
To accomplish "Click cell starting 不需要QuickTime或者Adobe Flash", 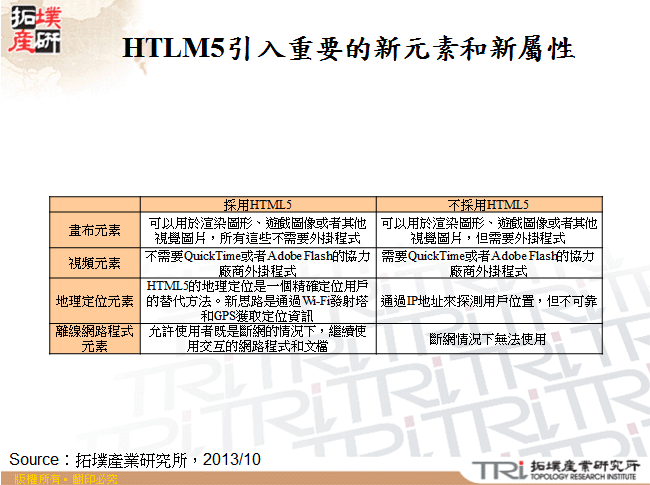I will [x=258, y=263].
